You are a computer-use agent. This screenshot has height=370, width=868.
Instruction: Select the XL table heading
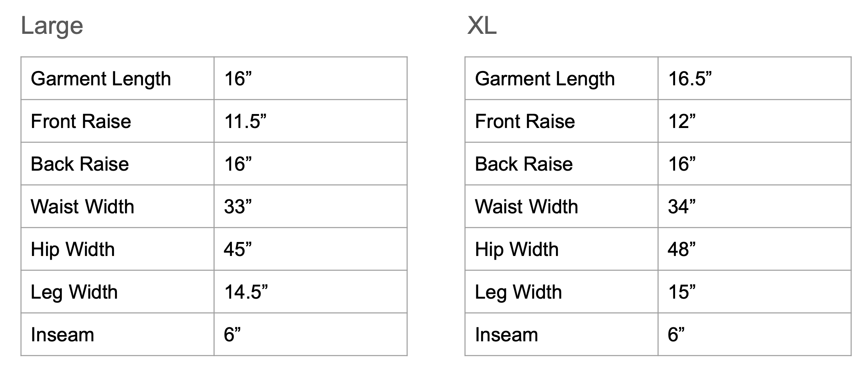(482, 26)
